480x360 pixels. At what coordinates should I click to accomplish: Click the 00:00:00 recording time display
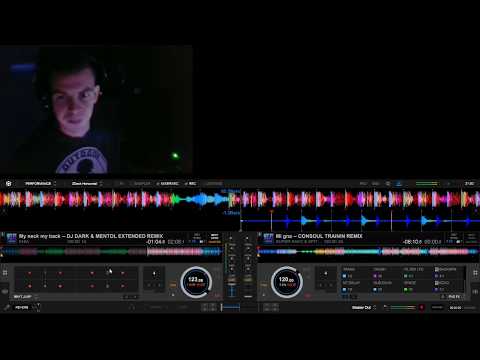455,307
